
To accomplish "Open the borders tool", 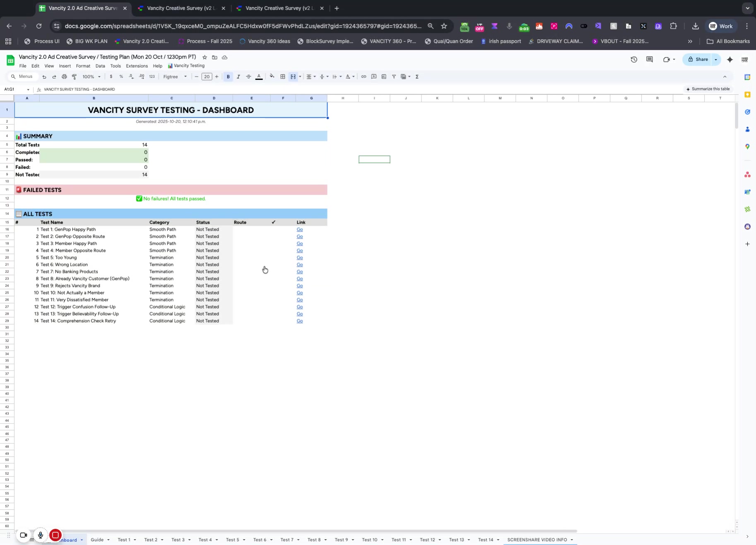I will point(283,77).
